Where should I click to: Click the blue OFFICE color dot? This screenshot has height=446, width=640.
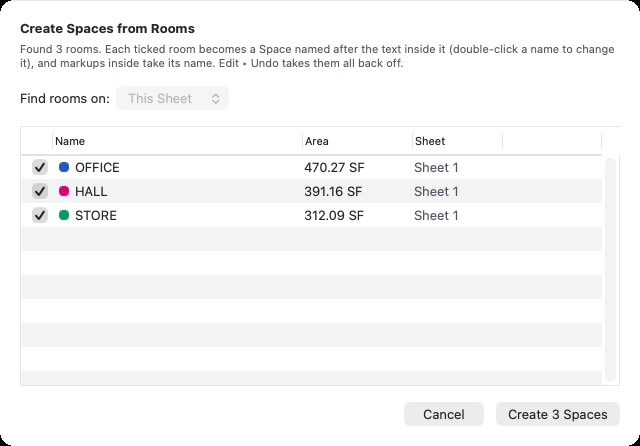pyautogui.click(x=64, y=167)
